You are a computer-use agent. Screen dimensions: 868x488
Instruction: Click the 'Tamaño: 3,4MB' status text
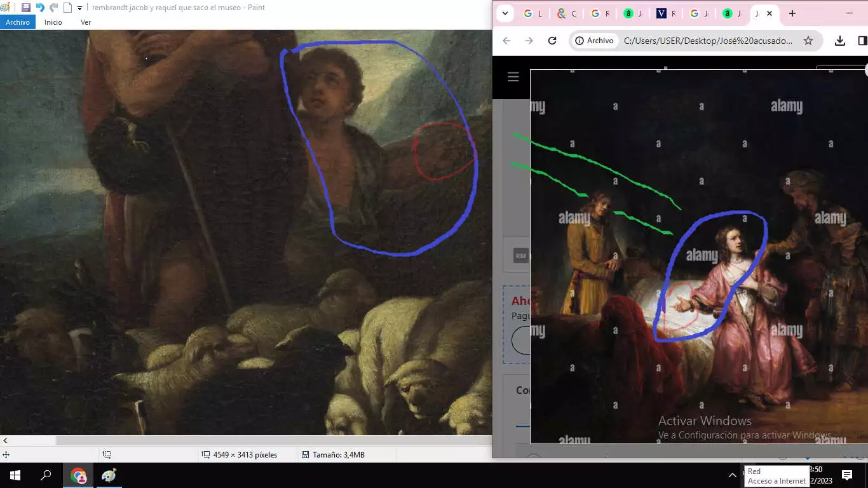tap(338, 455)
